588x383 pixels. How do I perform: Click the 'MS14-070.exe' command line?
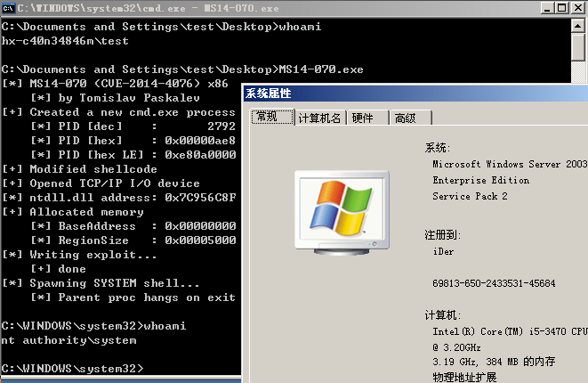pos(182,69)
